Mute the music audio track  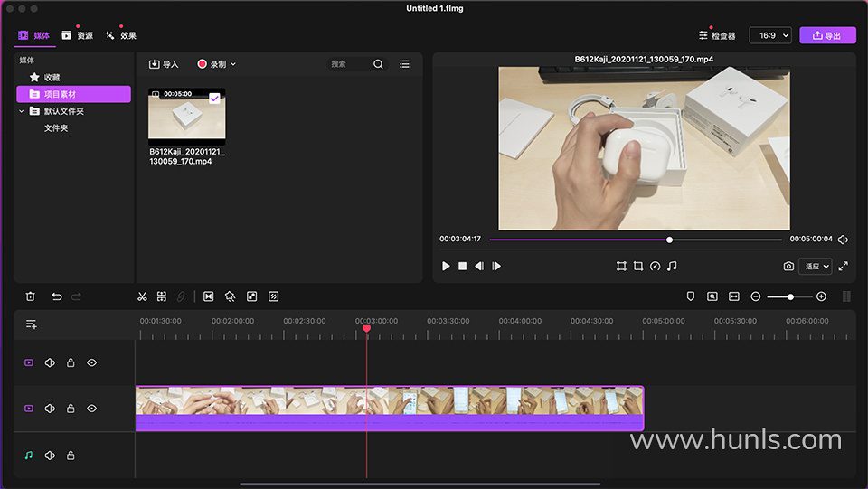pos(50,456)
